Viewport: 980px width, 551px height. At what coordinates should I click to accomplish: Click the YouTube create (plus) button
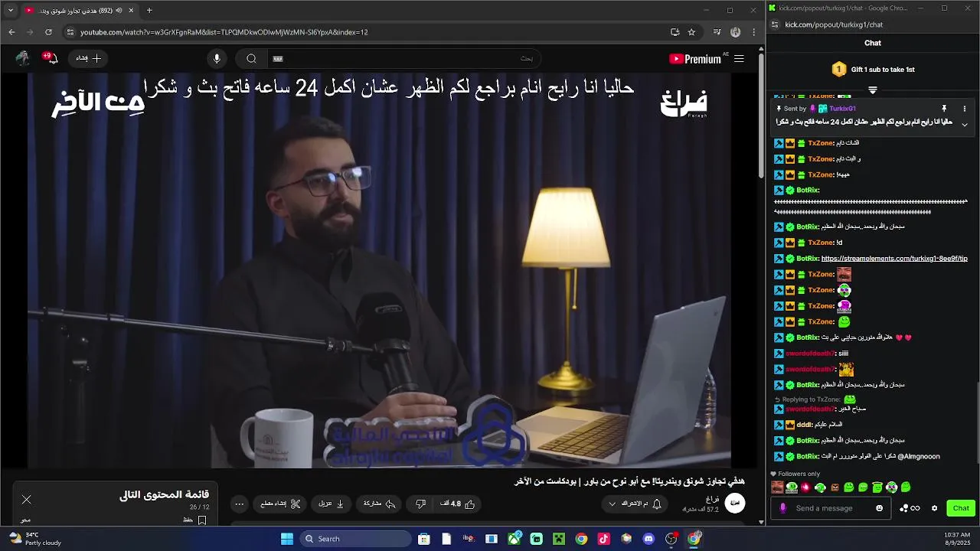[x=89, y=58]
